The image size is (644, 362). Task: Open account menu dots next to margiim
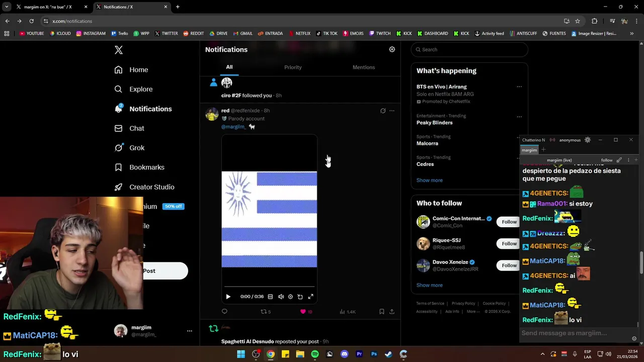coord(189,331)
